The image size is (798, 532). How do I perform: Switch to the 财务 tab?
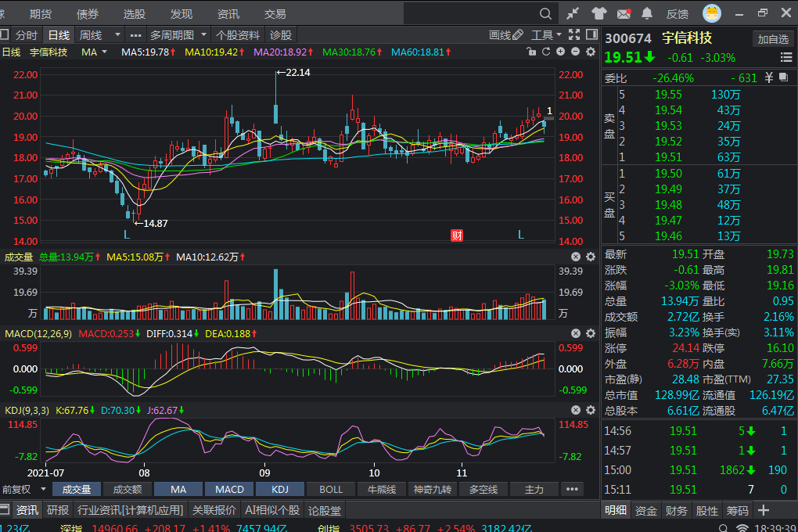tap(676, 511)
